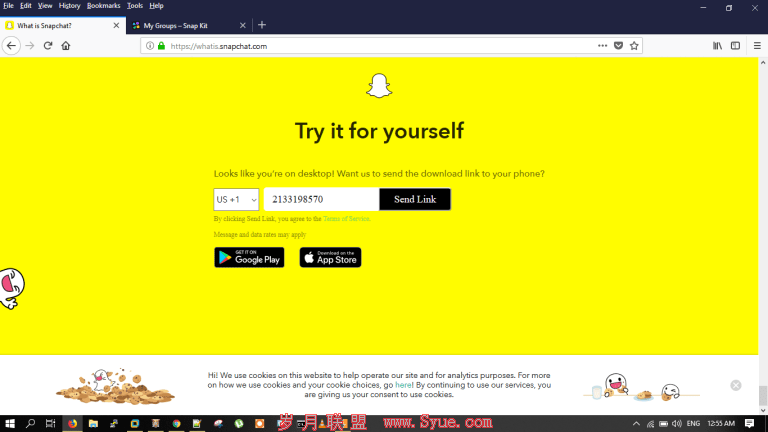Image resolution: width=768 pixels, height=432 pixels.
Task: Open the clock showing 12:55 AM
Action: coord(721,424)
